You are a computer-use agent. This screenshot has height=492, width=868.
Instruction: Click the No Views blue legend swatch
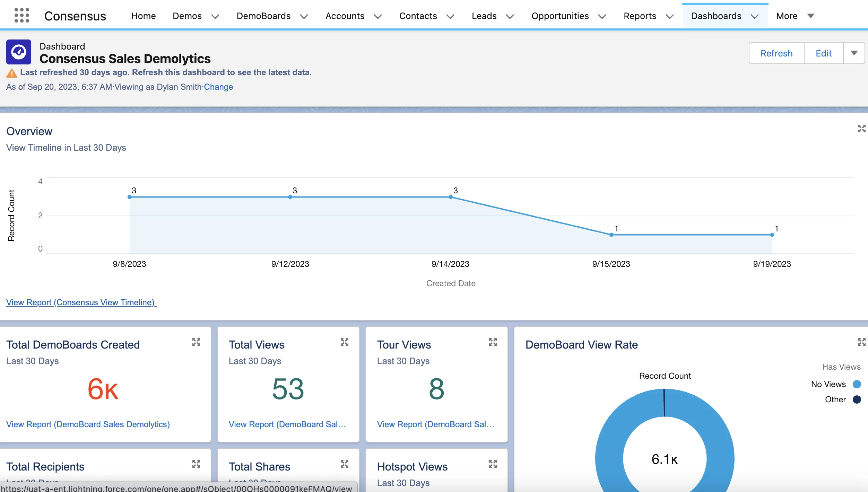pos(857,384)
